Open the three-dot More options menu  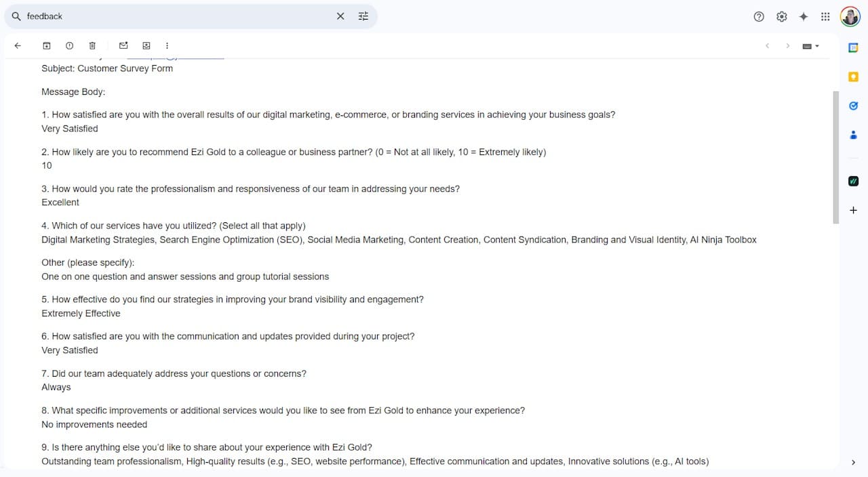(167, 45)
